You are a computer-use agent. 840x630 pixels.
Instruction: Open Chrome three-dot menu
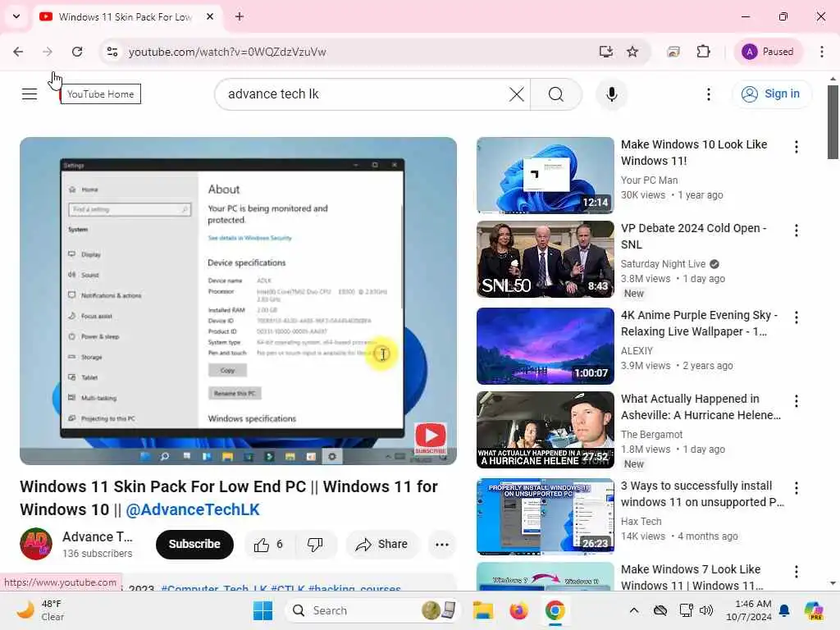[821, 52]
